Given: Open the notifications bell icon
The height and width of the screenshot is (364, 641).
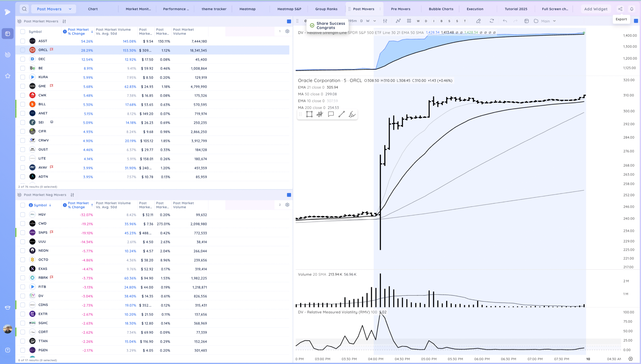Looking at the screenshot, I should click(632, 9).
